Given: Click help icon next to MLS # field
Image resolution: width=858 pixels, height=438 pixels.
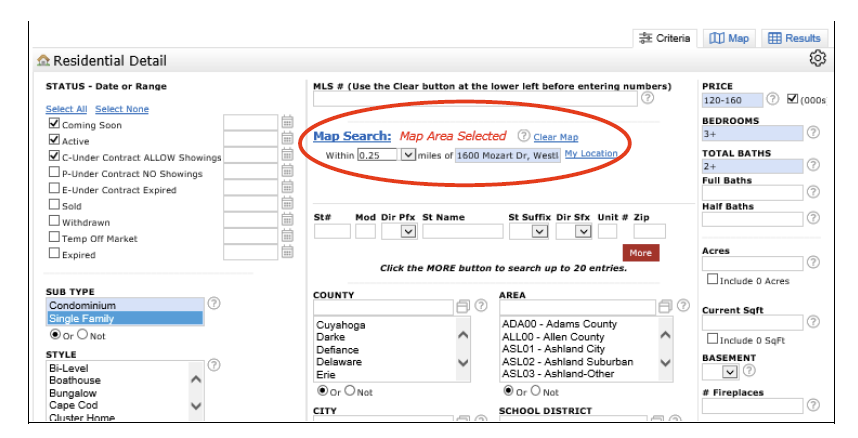Looking at the screenshot, I should tap(647, 98).
